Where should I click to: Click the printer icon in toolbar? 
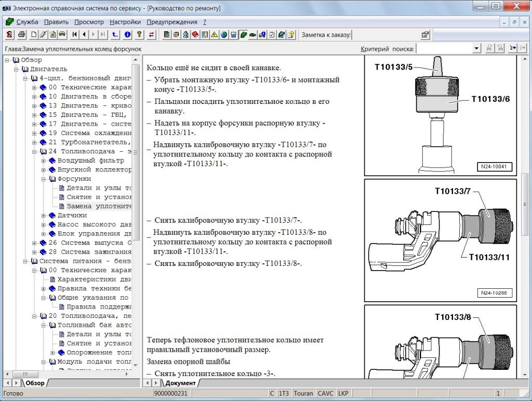pyautogui.click(x=22, y=35)
